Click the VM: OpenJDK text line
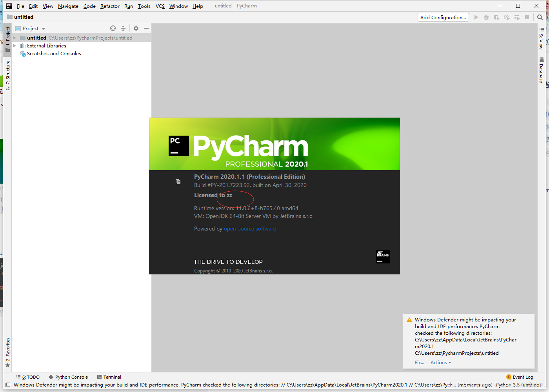The image size is (549, 392). point(253,216)
